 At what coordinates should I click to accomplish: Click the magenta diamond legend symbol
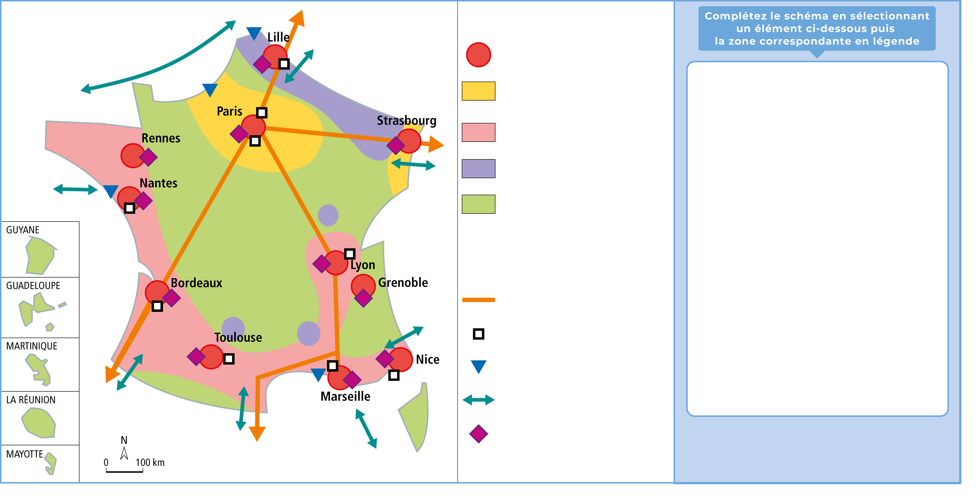point(478,434)
